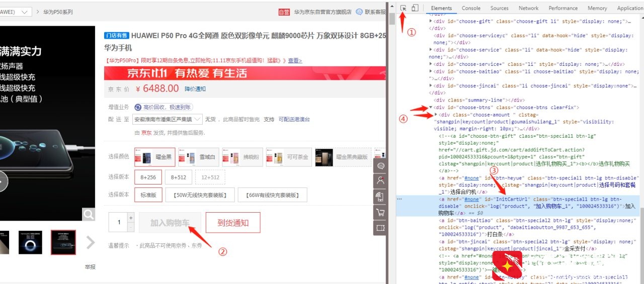This screenshot has height=284, width=644.
Task: Collapse the div id choose-btns node
Action: click(430, 107)
